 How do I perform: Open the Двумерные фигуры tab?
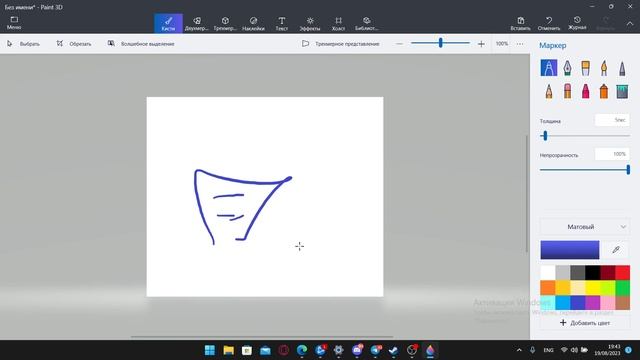point(197,23)
